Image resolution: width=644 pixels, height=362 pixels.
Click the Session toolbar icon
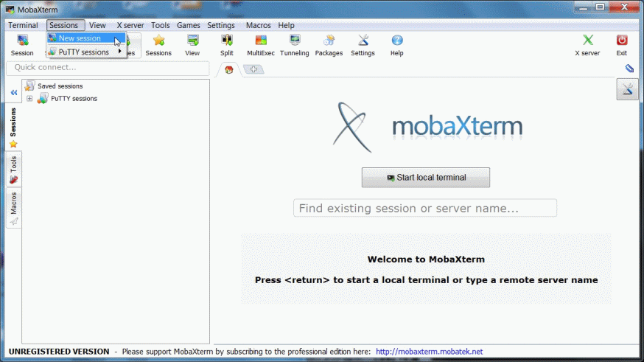click(22, 45)
